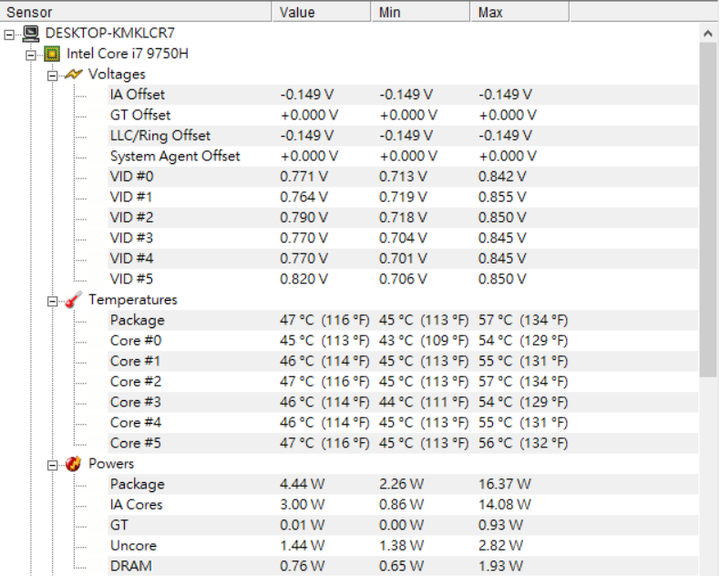Click the DESKTOP-KMKLCR7 computer icon
Viewport: 720px width, 576px height.
[x=31, y=33]
